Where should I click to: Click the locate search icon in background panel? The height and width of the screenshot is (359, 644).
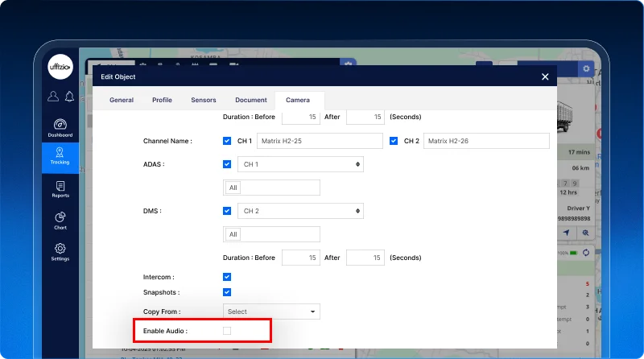coord(585,233)
